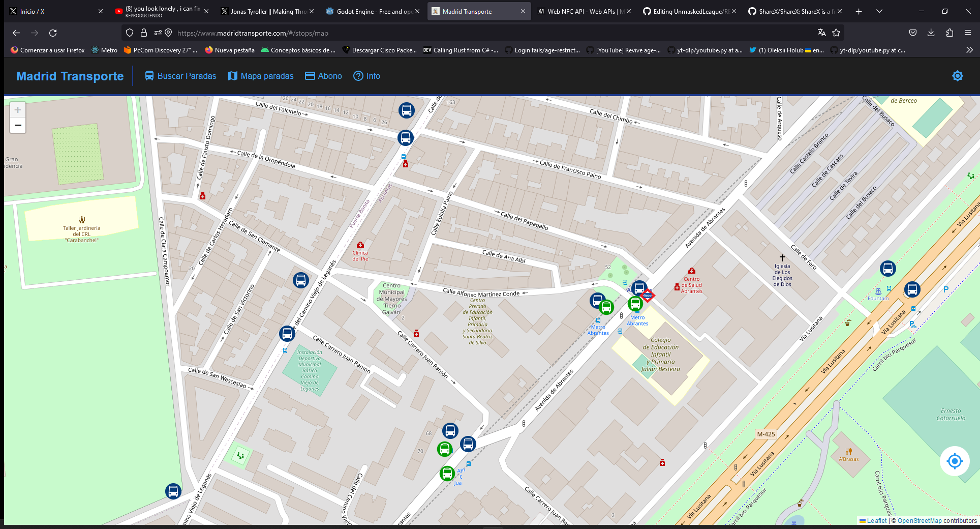Open the Abono page
980x529 pixels.
[323, 76]
